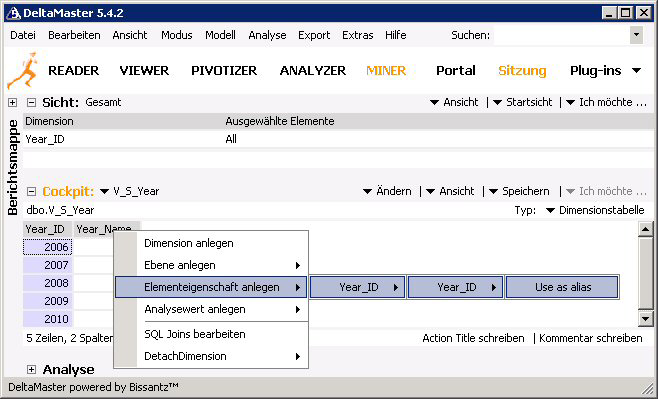
Task: Open Ebene anlegen submenu
Action: [x=211, y=265]
